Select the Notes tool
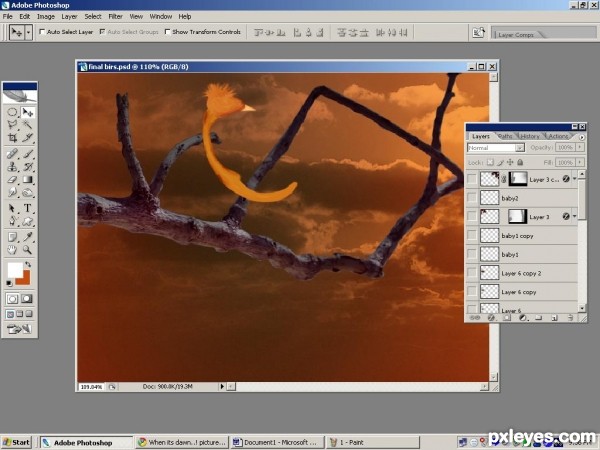Image resolution: width=600 pixels, height=450 pixels. pos(12,237)
